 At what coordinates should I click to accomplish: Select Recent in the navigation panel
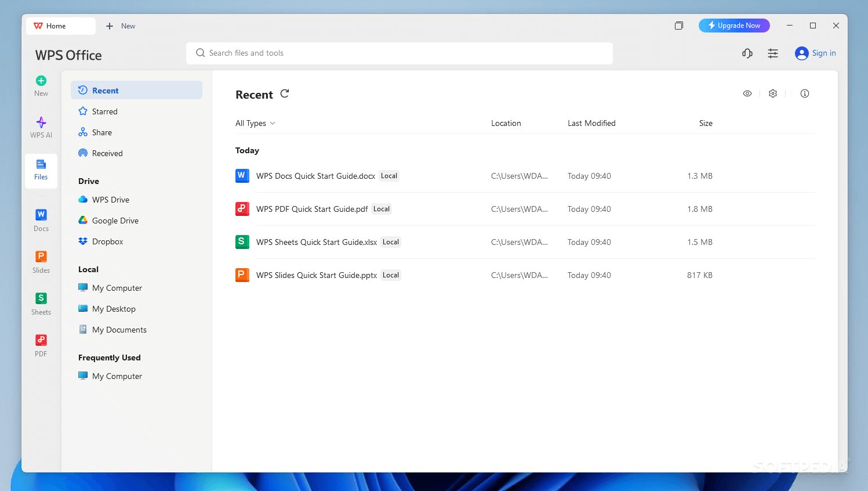pos(136,91)
